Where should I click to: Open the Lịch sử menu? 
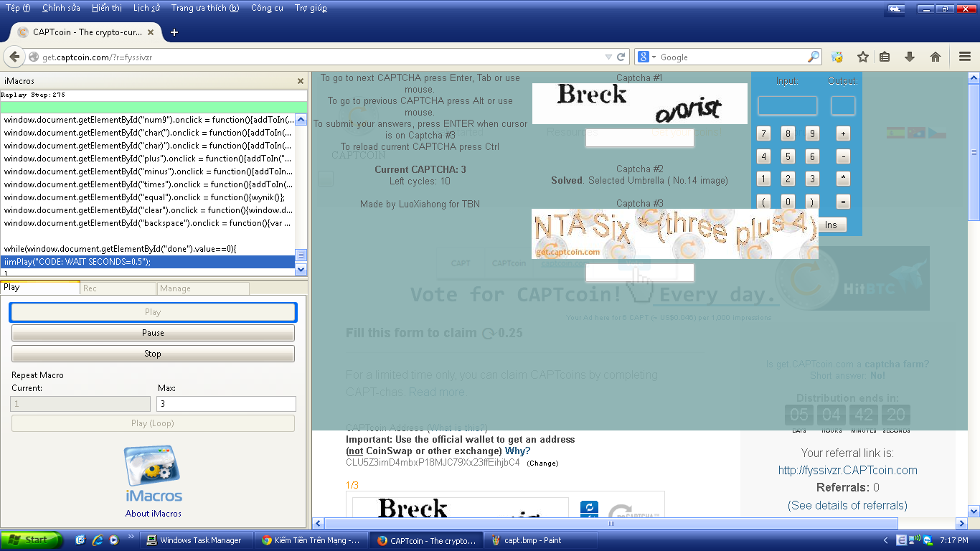point(146,9)
